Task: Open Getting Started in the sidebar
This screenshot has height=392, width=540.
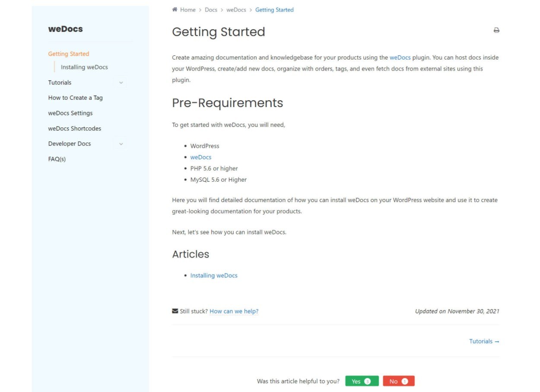Action: 69,54
